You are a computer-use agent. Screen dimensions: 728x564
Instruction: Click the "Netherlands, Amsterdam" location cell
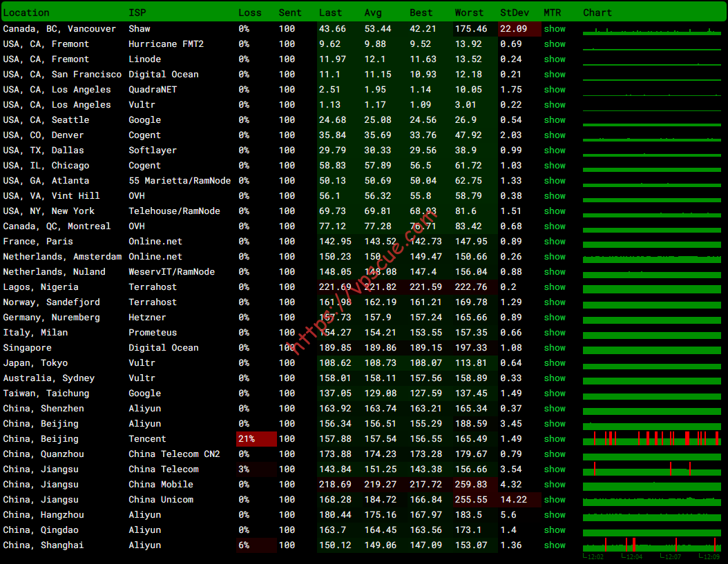tap(62, 257)
